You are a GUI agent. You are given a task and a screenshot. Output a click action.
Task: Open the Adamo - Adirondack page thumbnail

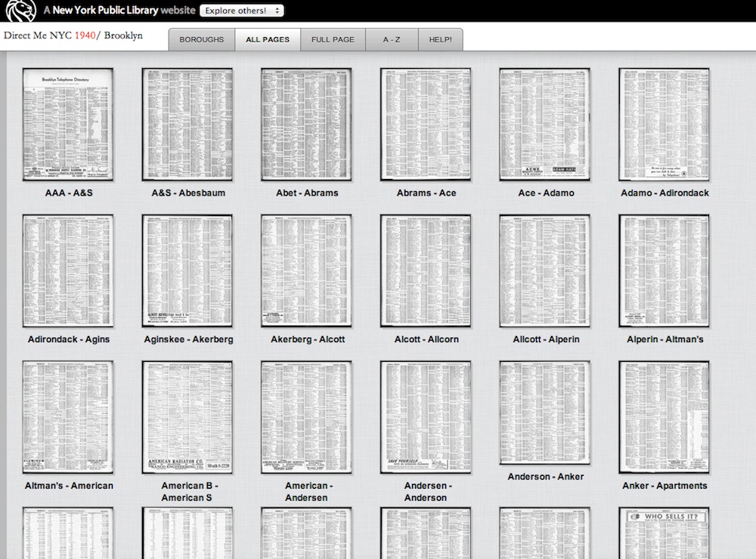point(664,125)
